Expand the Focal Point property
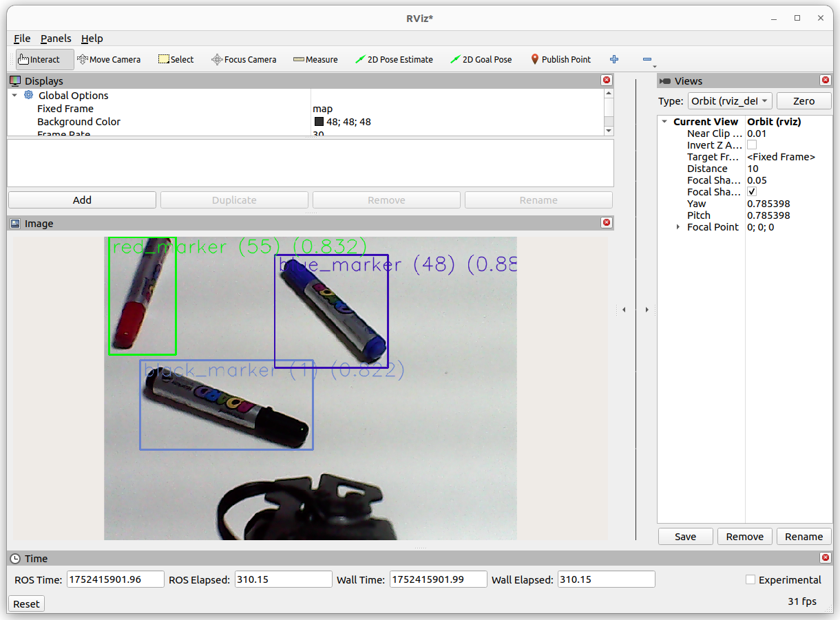The image size is (840, 620). 678,227
